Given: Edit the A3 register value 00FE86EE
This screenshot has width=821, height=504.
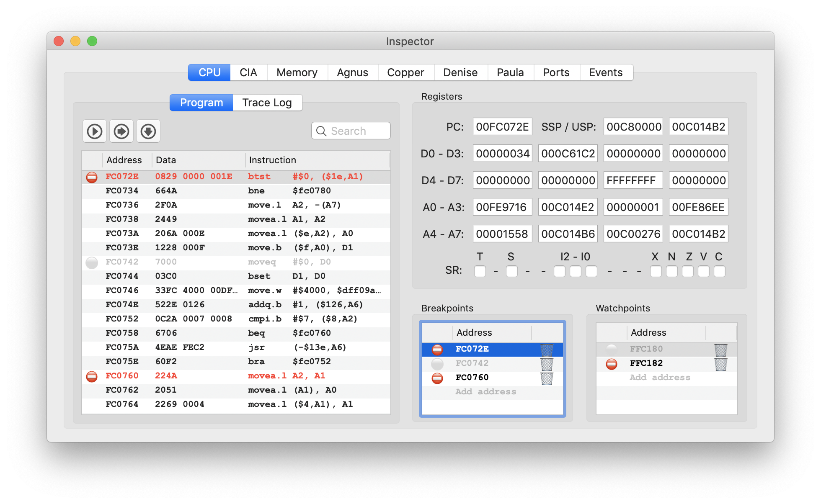Looking at the screenshot, I should tap(698, 207).
